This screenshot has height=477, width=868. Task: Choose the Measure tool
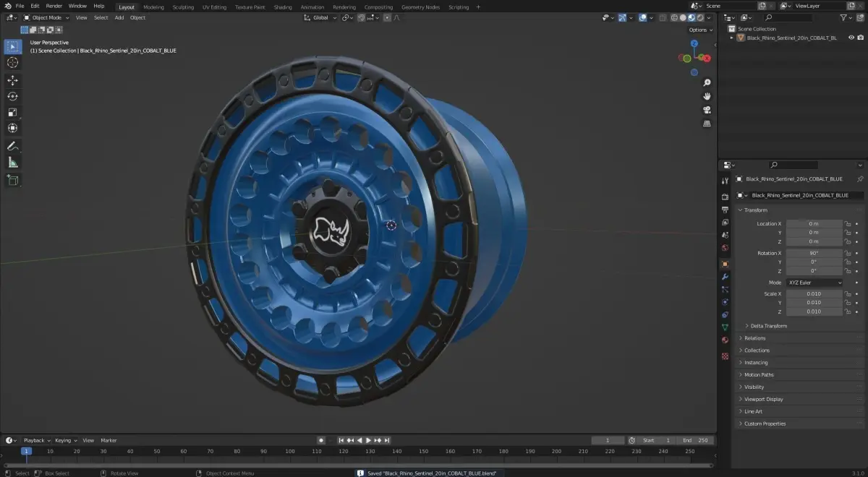click(12, 163)
